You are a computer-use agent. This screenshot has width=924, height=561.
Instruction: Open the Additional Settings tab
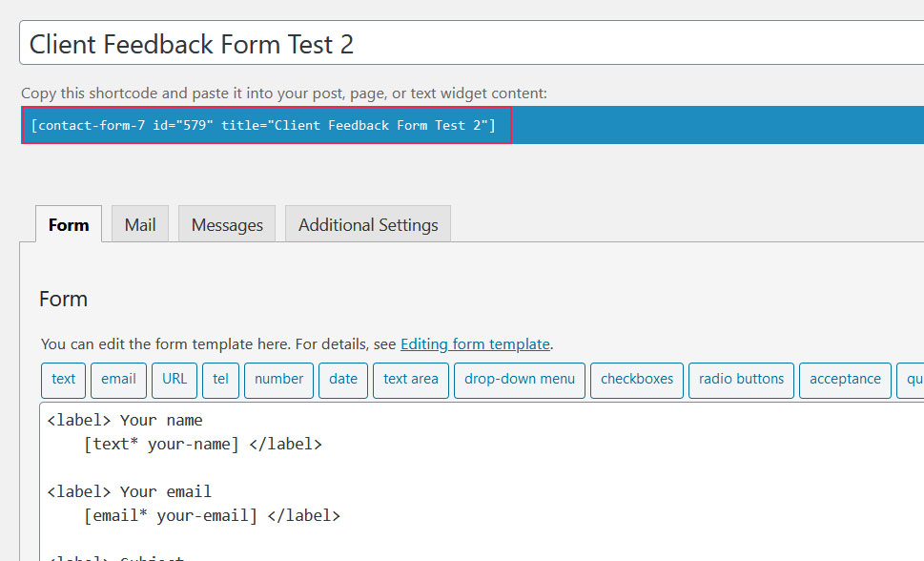[367, 223]
